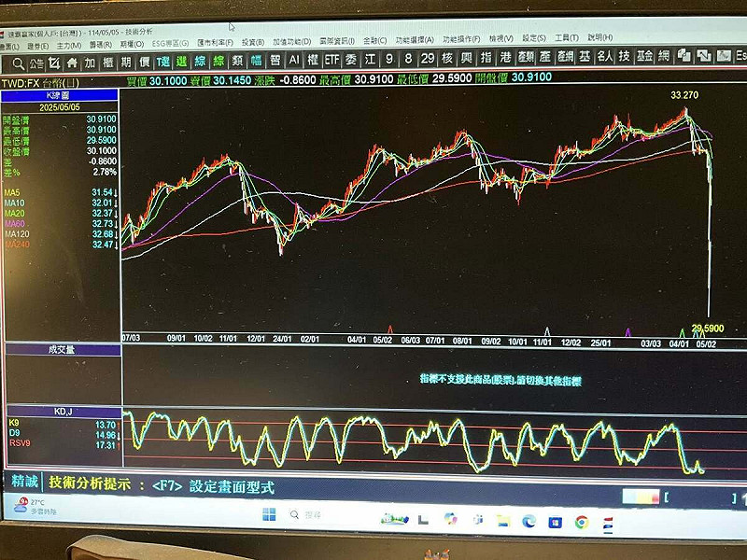Open the 設定(S) menu
Image resolution: width=747 pixels, height=560 pixels.
534,38
